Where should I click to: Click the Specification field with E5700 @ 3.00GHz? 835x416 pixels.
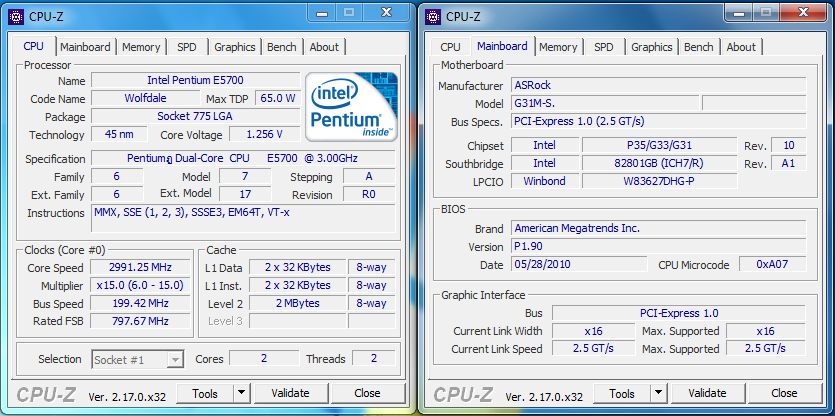pos(243,158)
